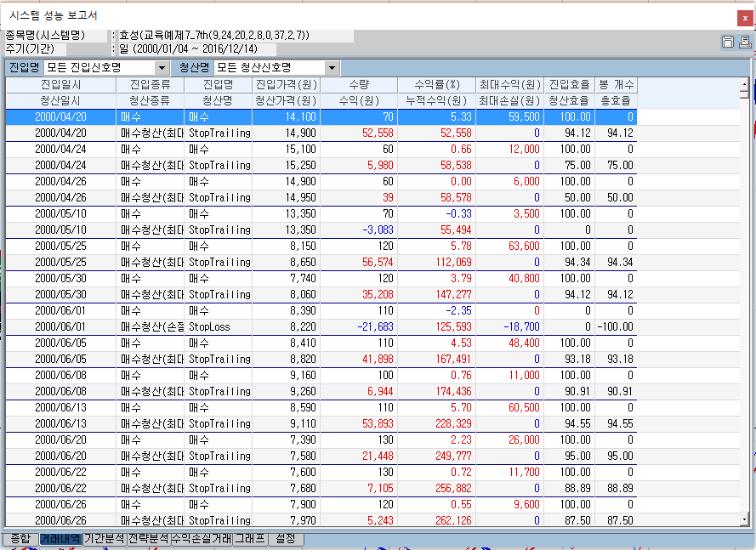Select the 전략분석 tab
Image resolution: width=756 pixels, height=550 pixels.
coord(148,538)
